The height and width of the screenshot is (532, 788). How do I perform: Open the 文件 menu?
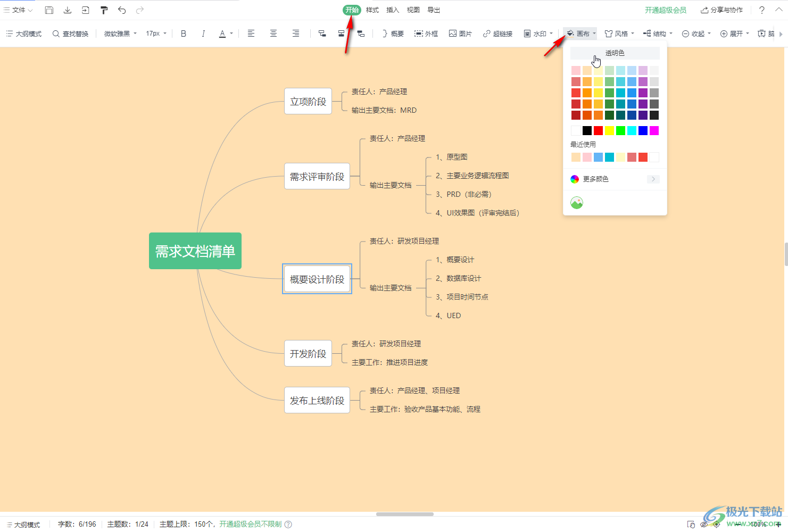click(18, 10)
